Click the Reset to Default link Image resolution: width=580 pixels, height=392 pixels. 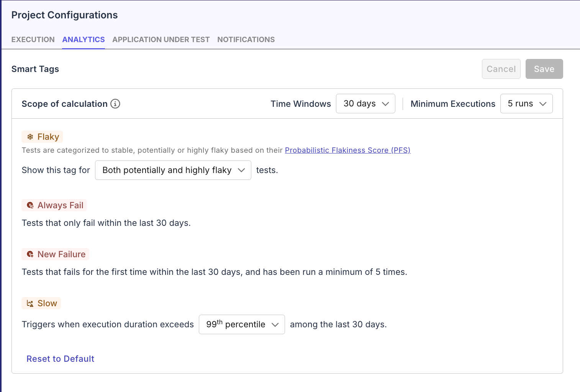coord(60,359)
